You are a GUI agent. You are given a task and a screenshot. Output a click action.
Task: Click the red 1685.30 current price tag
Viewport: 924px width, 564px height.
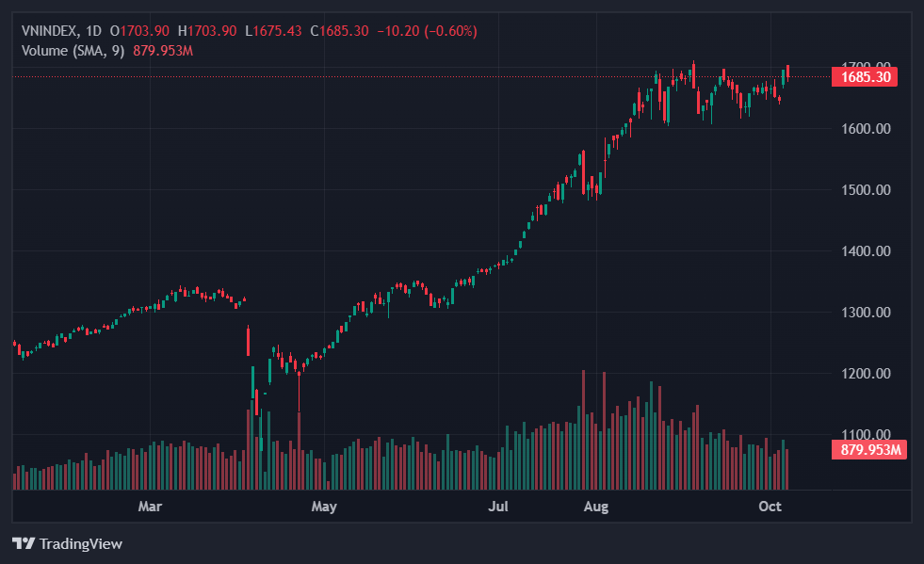pos(865,77)
